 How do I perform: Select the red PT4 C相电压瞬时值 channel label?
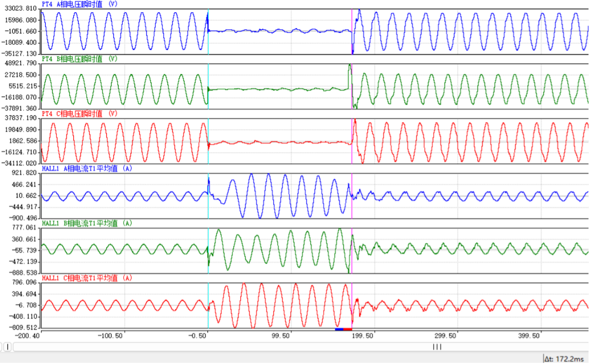pos(80,114)
